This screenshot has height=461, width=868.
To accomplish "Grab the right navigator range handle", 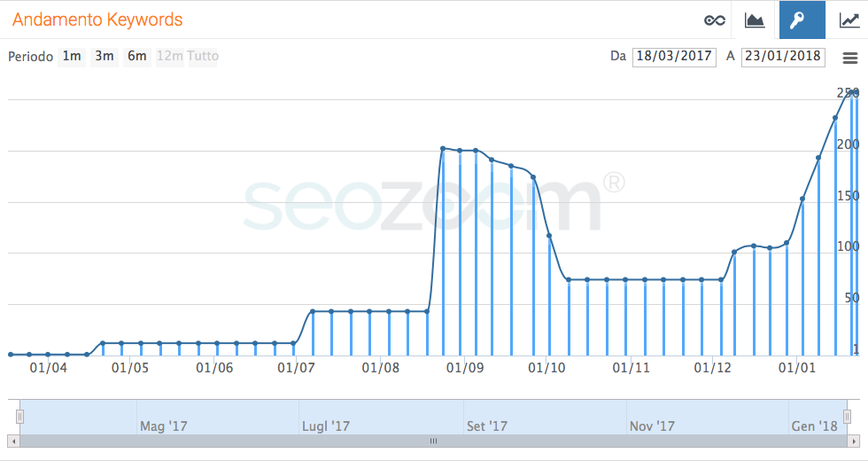I will pyautogui.click(x=847, y=416).
